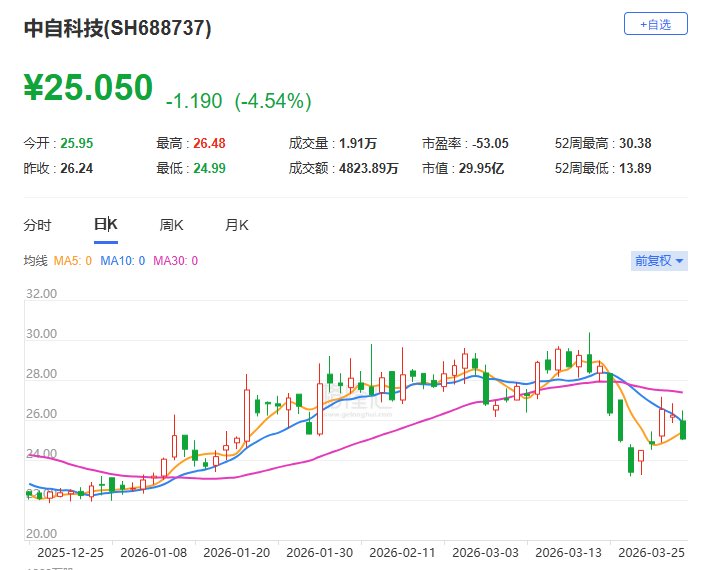Screen dimensions: 705x570
Task: Select the 日K daily chart tab
Action: pyautogui.click(x=105, y=225)
